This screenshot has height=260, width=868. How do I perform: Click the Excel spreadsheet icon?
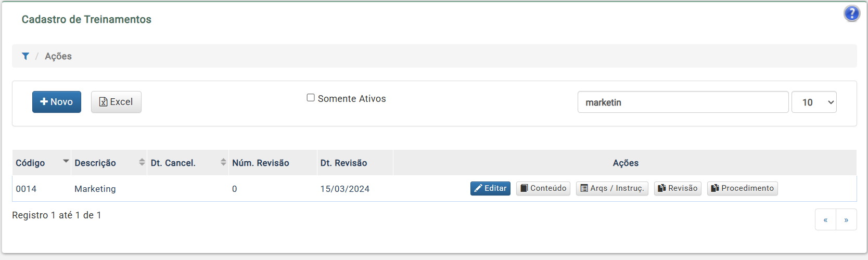104,102
